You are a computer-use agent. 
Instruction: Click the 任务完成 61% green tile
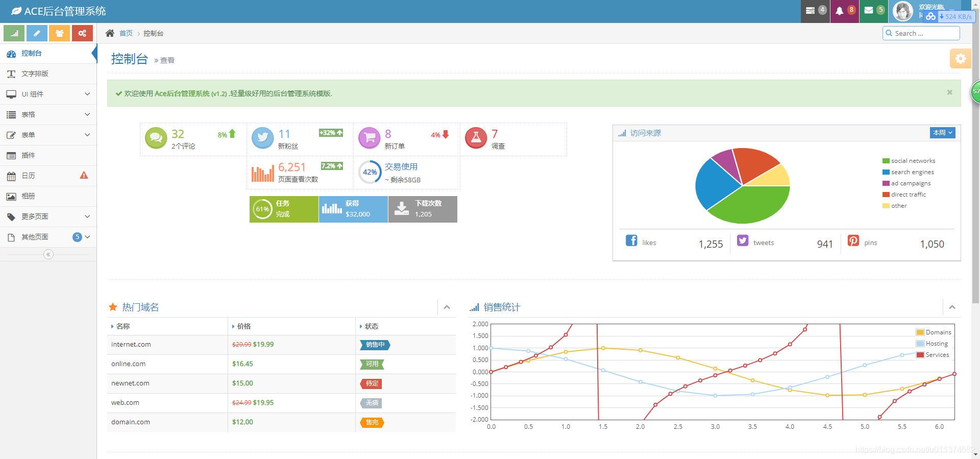click(284, 209)
